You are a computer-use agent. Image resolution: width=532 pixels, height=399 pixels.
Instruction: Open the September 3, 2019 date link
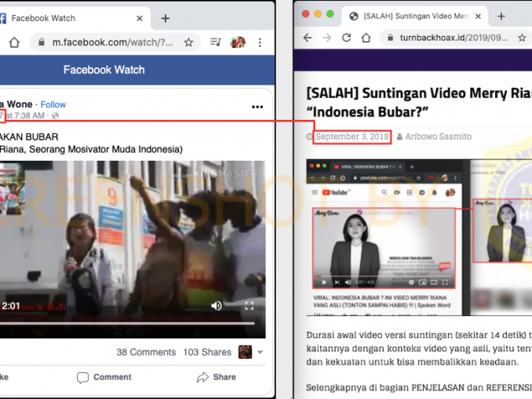pyautogui.click(x=352, y=136)
